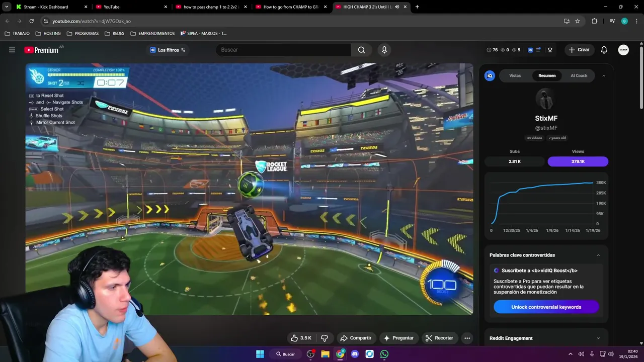This screenshot has height=362, width=644.
Task: Open the tab search dropdown arrow
Action: [7, 7]
